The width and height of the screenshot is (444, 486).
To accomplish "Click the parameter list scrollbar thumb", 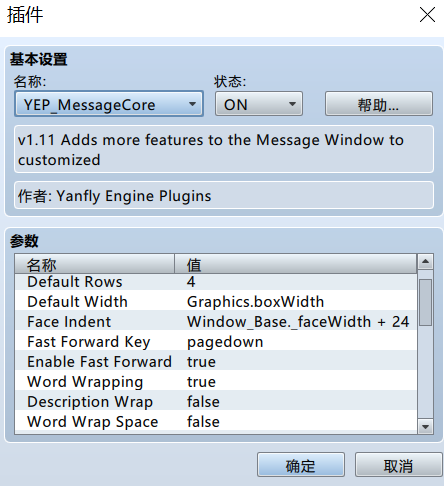I will coord(425,302).
